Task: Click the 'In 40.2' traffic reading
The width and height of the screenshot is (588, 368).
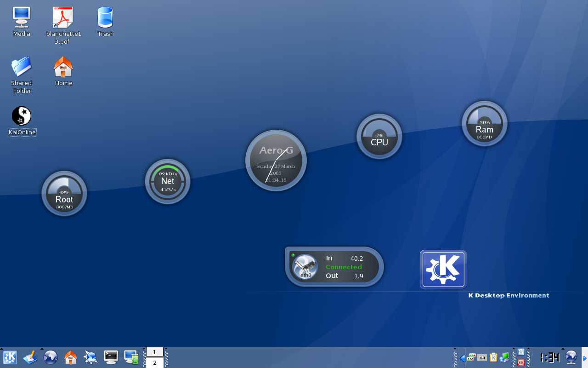Action: click(345, 258)
